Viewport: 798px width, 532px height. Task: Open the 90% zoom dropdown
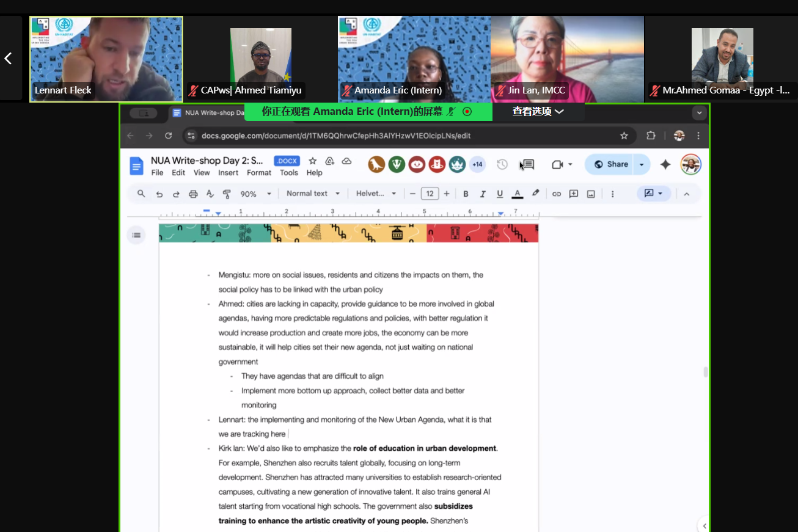click(x=255, y=194)
